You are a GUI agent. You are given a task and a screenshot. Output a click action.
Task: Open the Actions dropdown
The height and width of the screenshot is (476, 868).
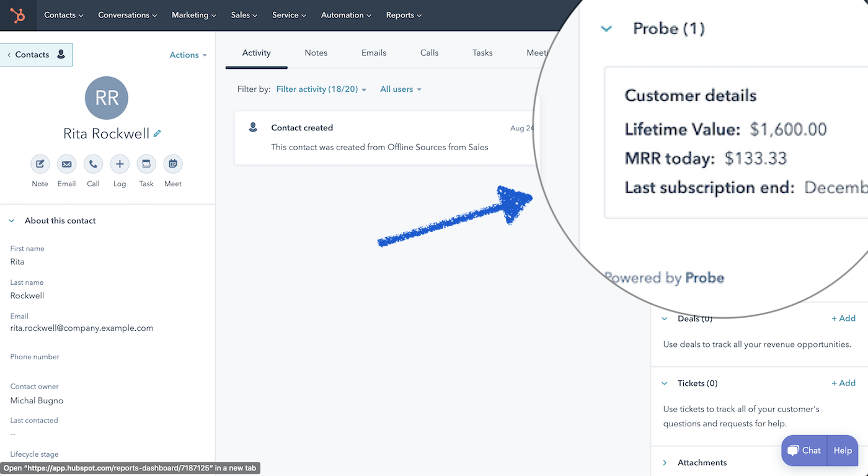[x=188, y=55]
